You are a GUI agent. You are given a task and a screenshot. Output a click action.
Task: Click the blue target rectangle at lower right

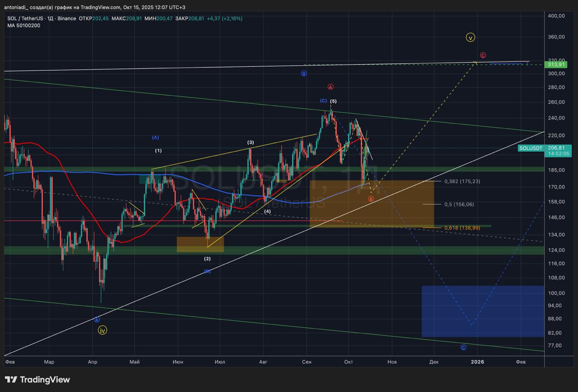(482, 311)
